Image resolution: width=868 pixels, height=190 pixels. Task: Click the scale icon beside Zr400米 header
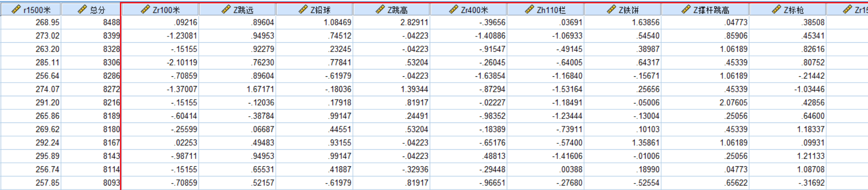pyautogui.click(x=453, y=9)
